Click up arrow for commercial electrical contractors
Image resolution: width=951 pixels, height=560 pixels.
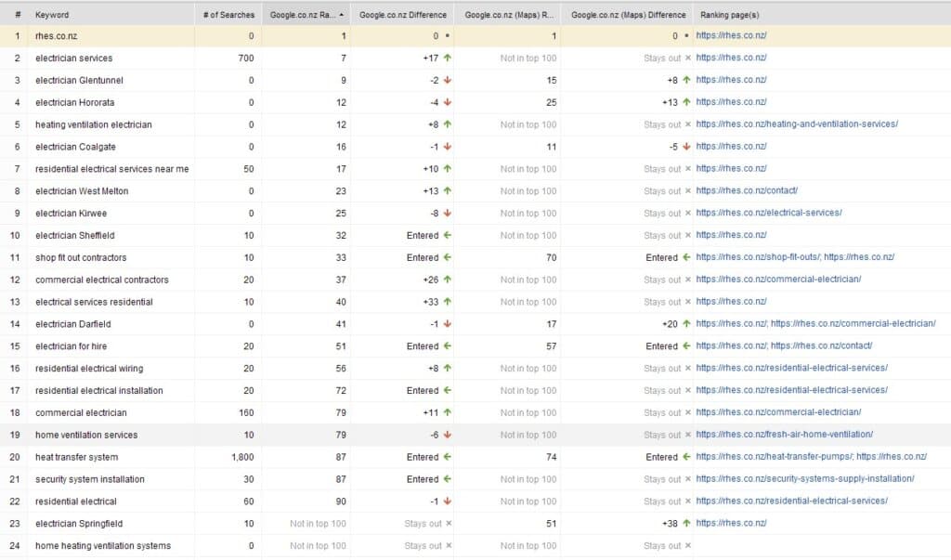click(448, 280)
